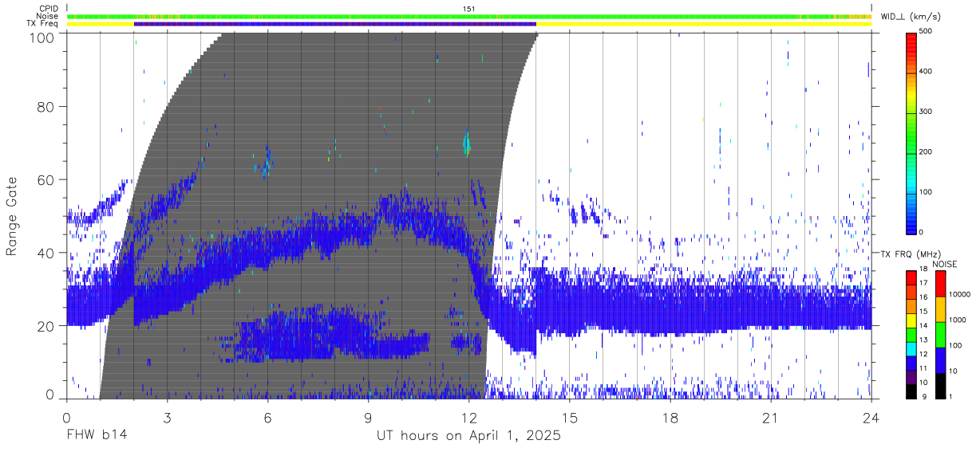Pick the black swatch in TX FRQ legend
Viewport: 980px width, 452px height.
click(x=912, y=391)
